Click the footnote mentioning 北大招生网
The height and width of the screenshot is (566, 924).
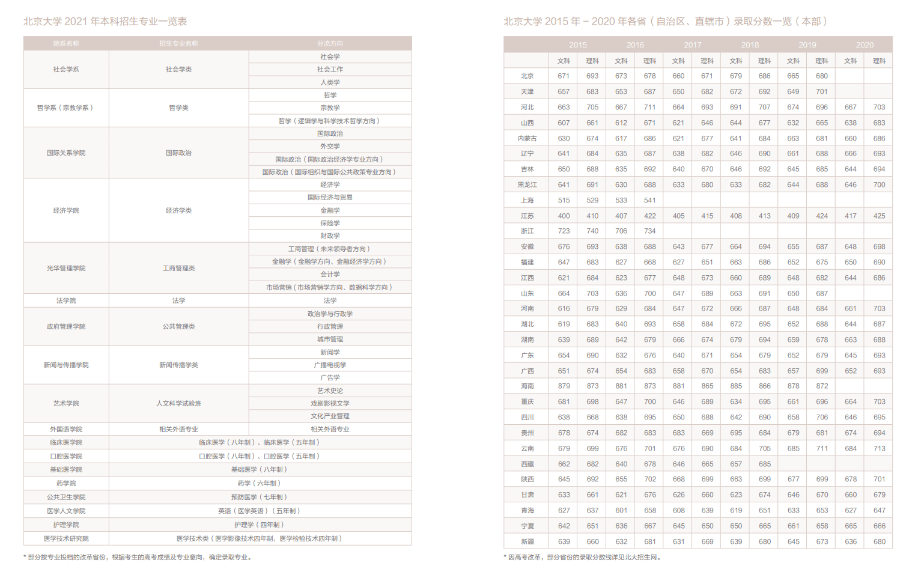[x=583, y=557]
